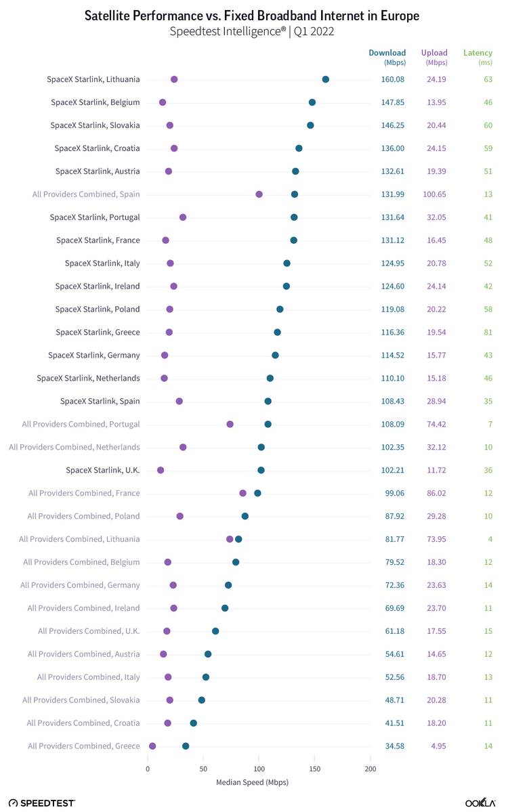508x812 pixels.
Task: Click latency value 81 for Greece Starlink
Action: (x=488, y=332)
